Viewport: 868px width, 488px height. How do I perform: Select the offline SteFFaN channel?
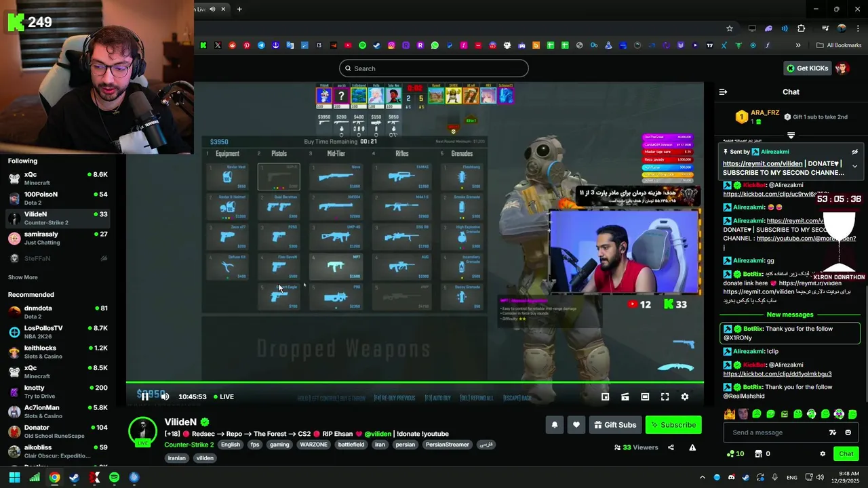[x=58, y=258]
